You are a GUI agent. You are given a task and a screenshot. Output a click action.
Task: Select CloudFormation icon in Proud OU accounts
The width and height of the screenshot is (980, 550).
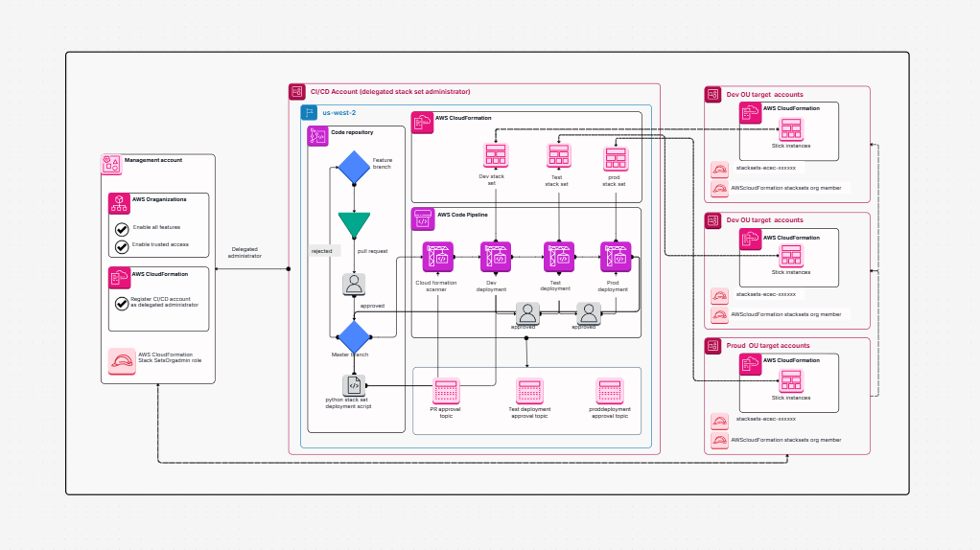click(750, 364)
